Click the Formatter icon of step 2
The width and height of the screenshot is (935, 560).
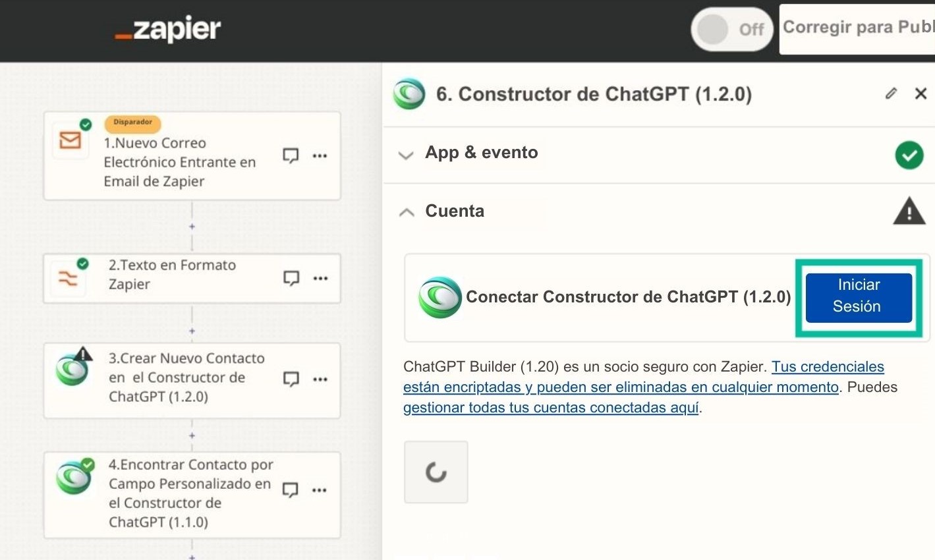(68, 279)
